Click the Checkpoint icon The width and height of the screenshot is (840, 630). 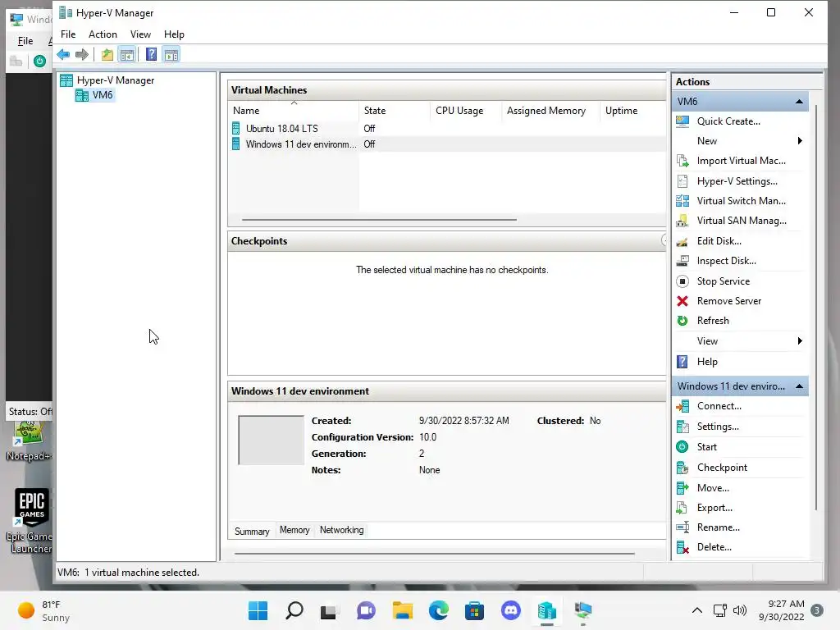tap(682, 468)
